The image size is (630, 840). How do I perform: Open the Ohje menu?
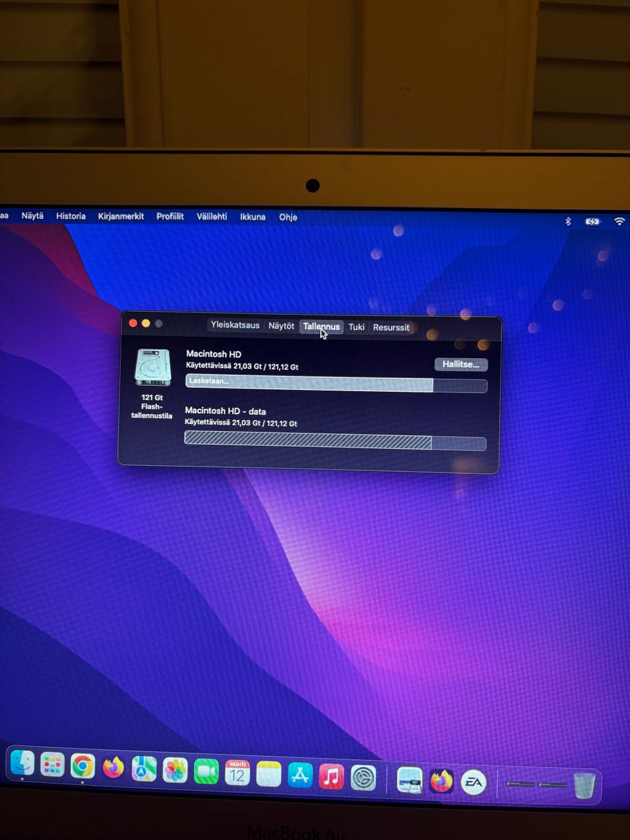coord(288,217)
